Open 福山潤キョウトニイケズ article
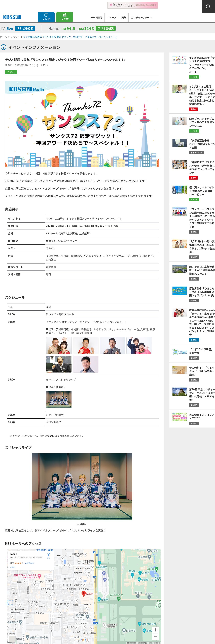 [x=192, y=193]
